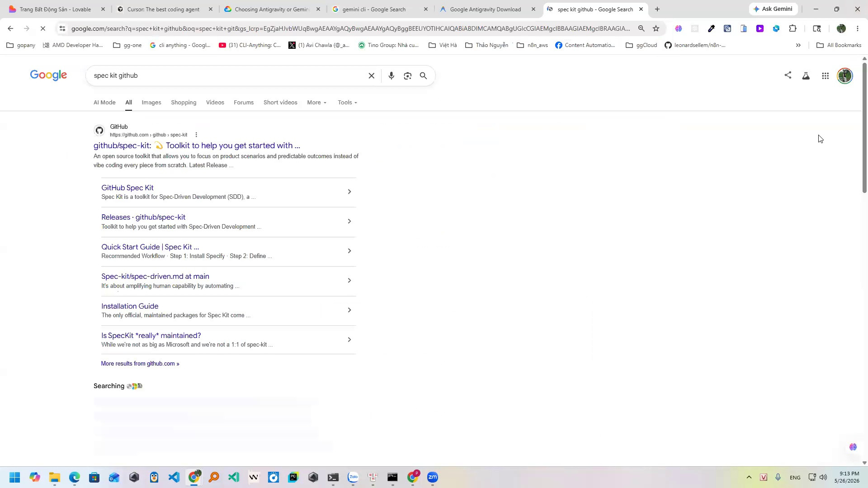Start voice search with microphone icon

point(392,76)
